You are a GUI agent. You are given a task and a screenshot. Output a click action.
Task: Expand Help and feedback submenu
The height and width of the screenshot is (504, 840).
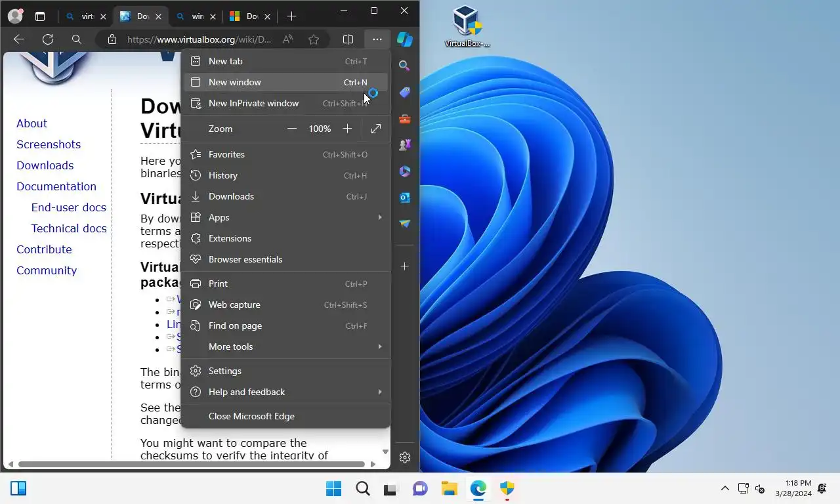[285, 392]
